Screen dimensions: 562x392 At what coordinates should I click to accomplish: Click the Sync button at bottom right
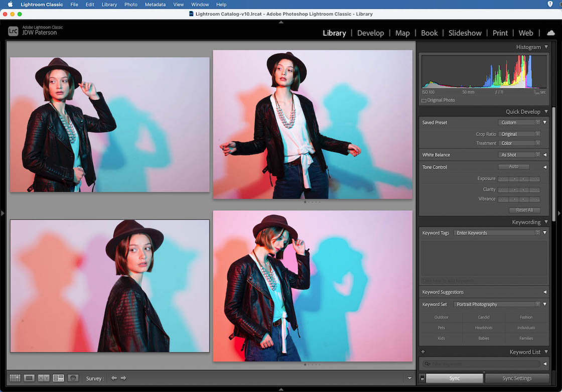pyautogui.click(x=454, y=378)
